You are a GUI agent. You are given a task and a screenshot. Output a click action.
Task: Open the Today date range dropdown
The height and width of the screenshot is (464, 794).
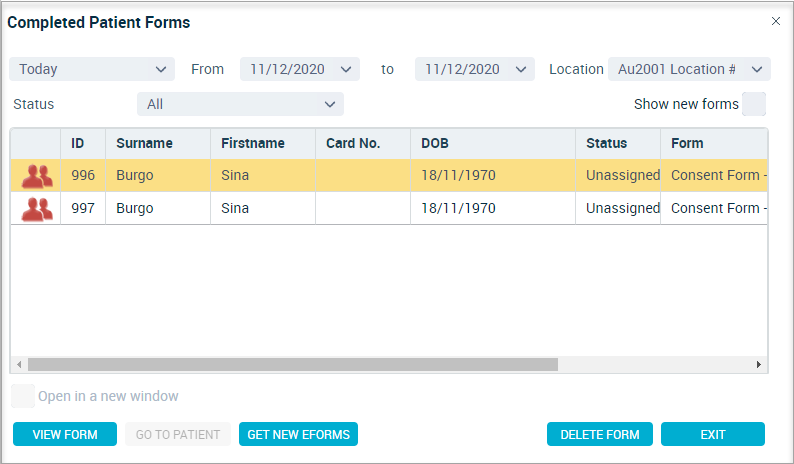(x=92, y=69)
